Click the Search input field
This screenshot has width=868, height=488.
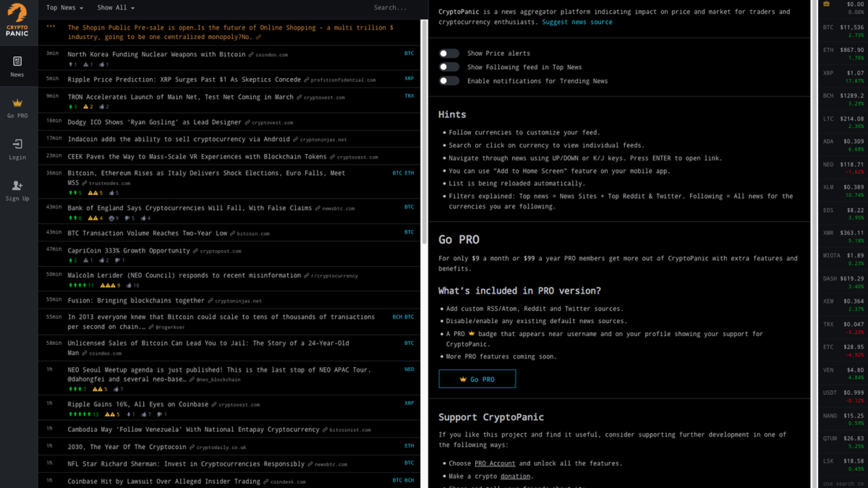click(391, 8)
